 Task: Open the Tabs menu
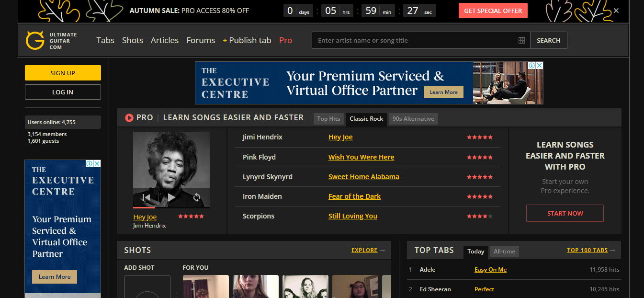(105, 40)
